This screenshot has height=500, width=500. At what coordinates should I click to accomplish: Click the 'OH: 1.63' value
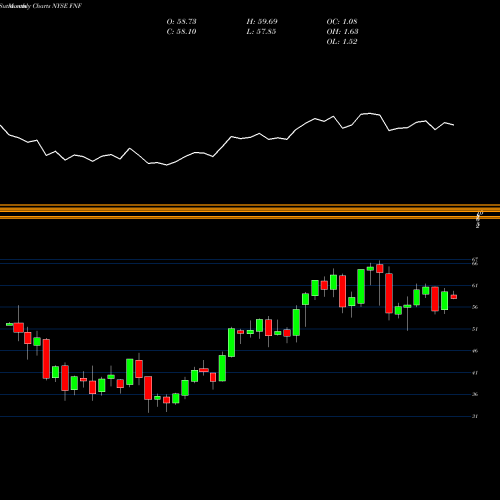[x=342, y=32]
